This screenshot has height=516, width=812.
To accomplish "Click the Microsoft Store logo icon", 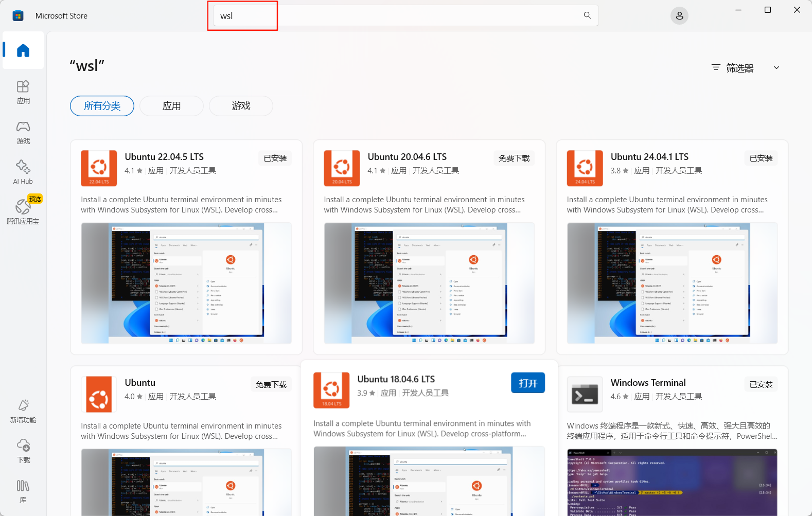I will 18,15.
